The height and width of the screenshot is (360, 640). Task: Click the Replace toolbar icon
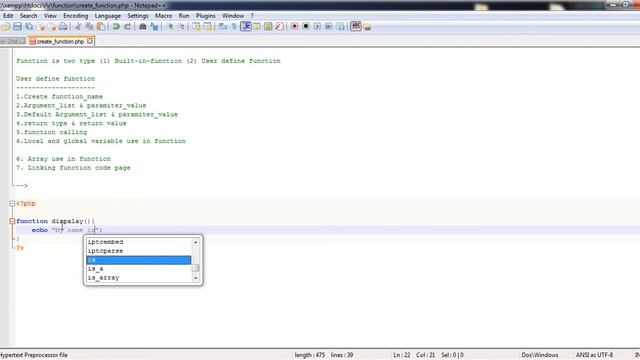pyautogui.click(x=154, y=27)
